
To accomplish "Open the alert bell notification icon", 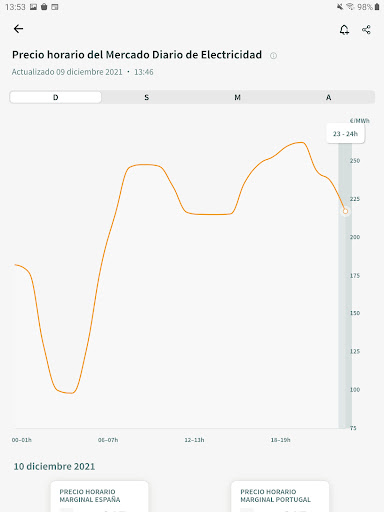I will [x=344, y=30].
